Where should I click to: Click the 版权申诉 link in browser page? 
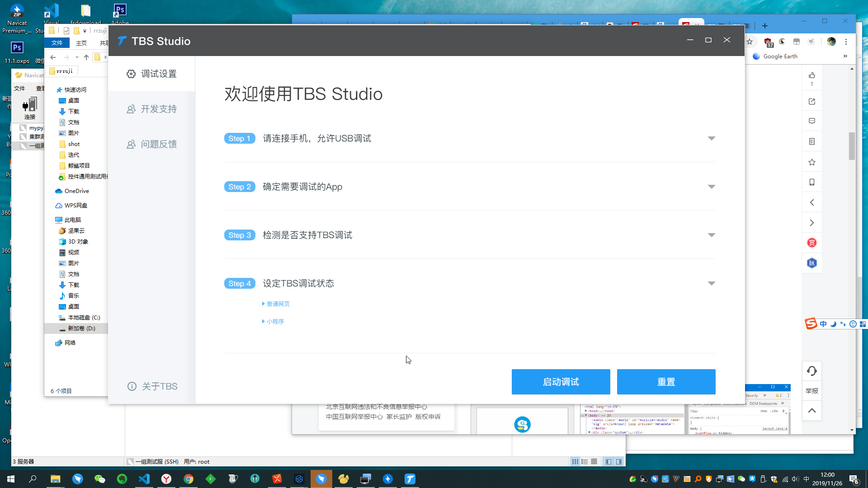coord(428,417)
